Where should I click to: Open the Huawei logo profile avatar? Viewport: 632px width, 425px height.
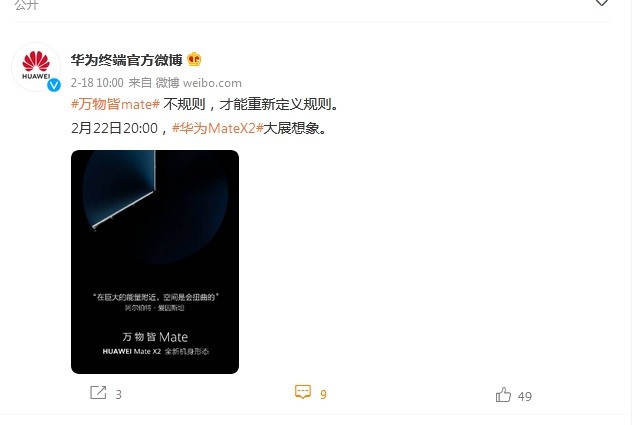point(36,67)
